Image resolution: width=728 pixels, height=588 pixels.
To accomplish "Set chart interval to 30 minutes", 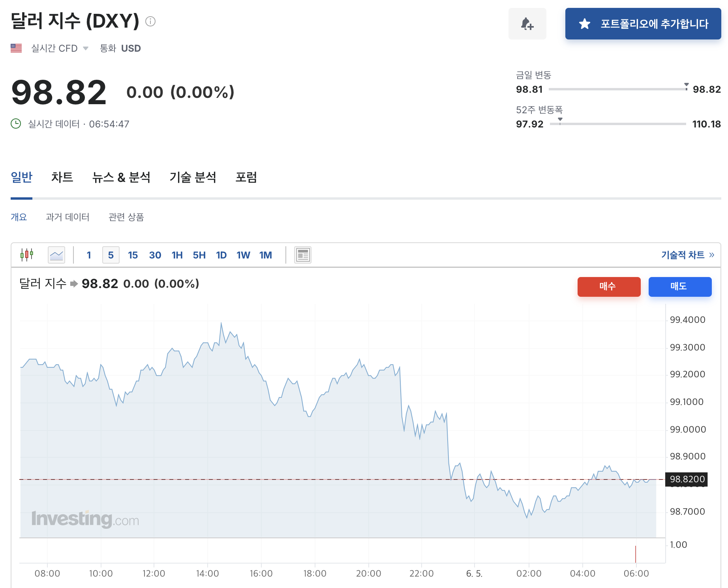I will point(155,255).
